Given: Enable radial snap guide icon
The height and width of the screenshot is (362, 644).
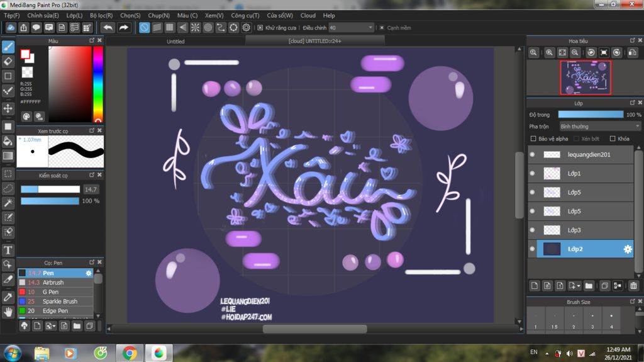Looking at the screenshot, I should [195, 28].
